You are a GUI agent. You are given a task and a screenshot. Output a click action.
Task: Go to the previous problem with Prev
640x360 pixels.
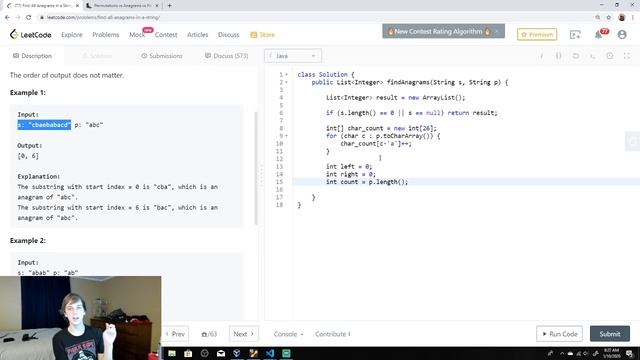click(x=176, y=334)
